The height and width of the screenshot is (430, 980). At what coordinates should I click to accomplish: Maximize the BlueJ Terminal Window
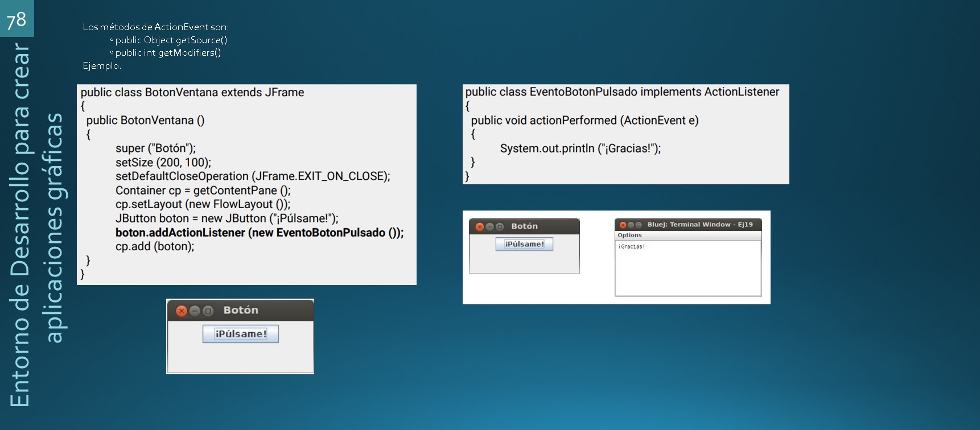coord(639,225)
